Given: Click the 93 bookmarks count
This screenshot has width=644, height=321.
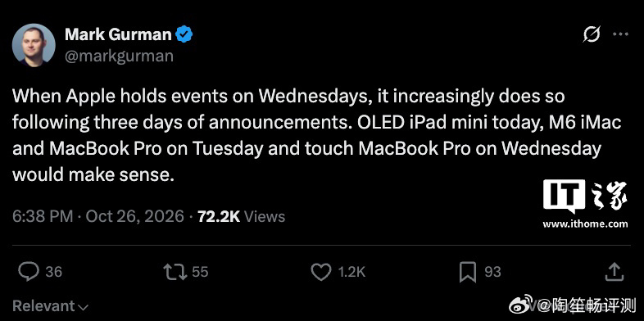Looking at the screenshot, I should click(493, 272).
